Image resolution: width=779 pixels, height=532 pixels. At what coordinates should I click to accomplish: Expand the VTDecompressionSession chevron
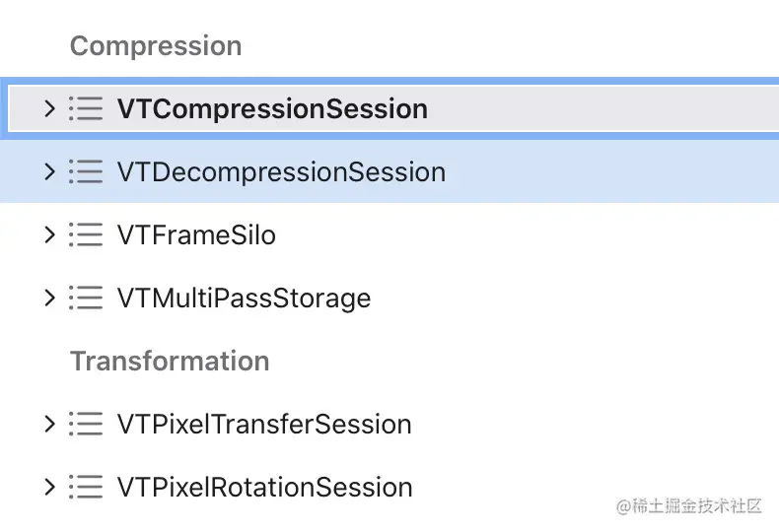49,172
